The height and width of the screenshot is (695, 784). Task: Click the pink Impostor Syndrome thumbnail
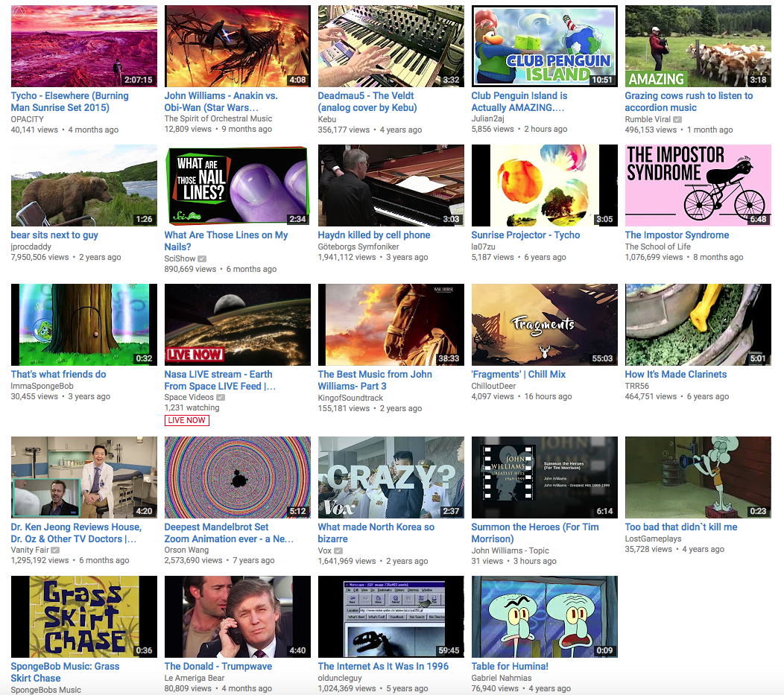point(698,185)
